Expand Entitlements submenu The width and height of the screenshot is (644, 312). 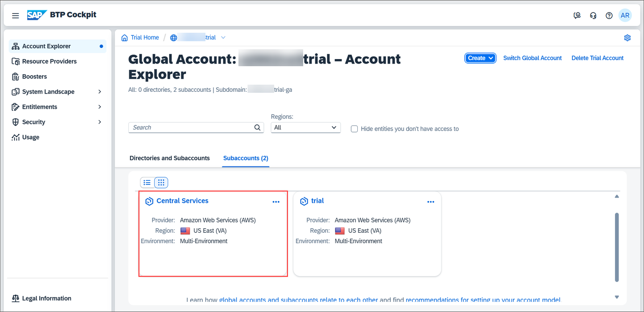pos(100,107)
